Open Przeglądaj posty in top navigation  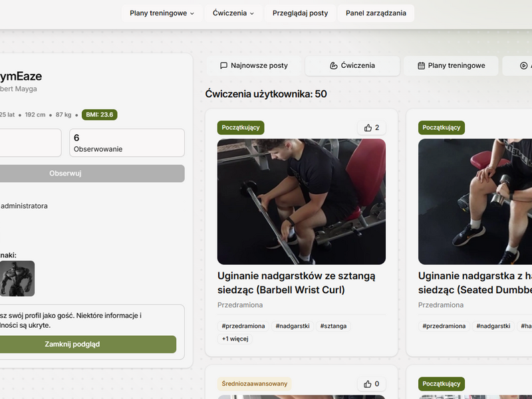tap(300, 13)
